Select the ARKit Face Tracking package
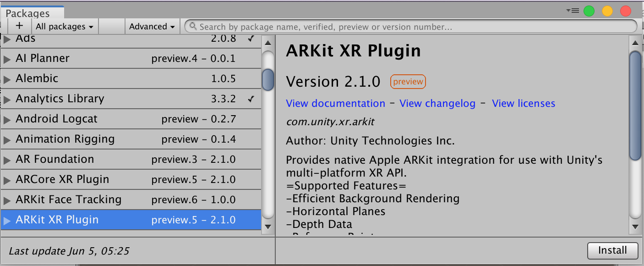This screenshot has width=644, height=266. [x=131, y=199]
